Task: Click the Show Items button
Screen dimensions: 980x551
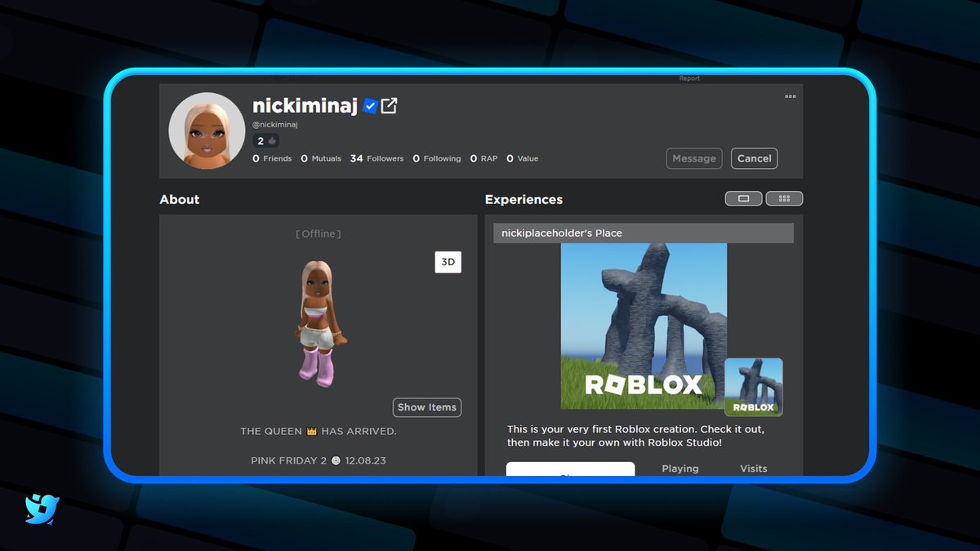Action: [427, 407]
